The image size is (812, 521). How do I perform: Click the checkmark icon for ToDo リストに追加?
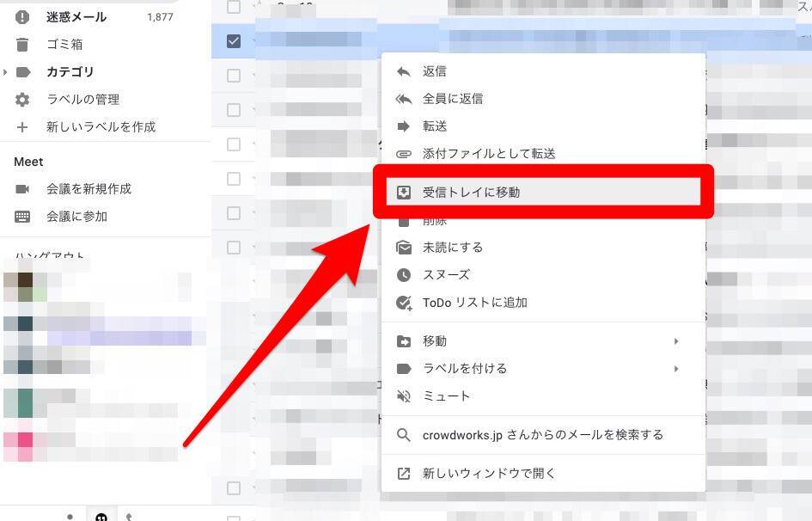(404, 303)
